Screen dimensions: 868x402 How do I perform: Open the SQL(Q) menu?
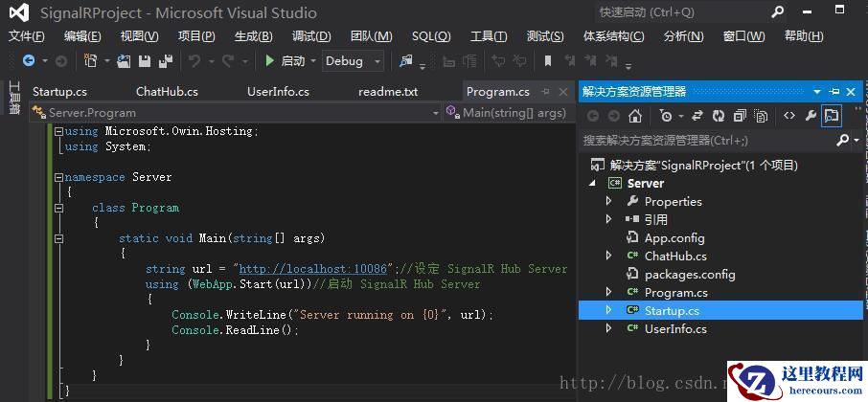[x=431, y=36]
